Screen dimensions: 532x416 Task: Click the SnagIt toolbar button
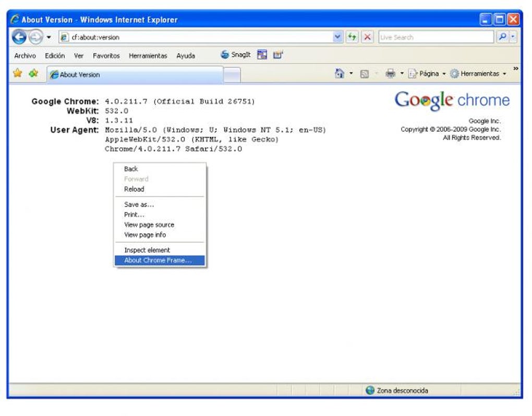tap(235, 55)
